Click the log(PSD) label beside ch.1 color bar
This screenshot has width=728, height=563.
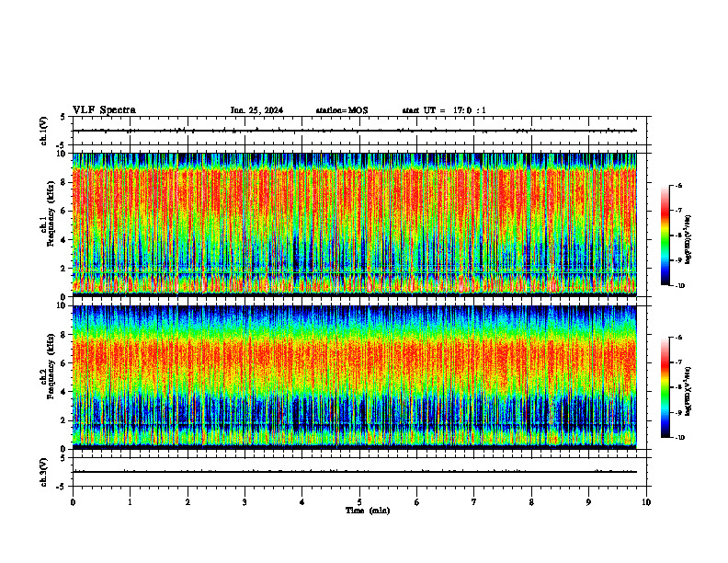pyautogui.click(x=688, y=239)
